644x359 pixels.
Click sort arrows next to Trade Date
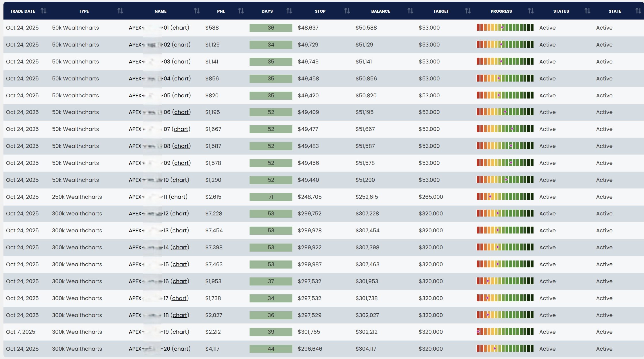pyautogui.click(x=43, y=11)
